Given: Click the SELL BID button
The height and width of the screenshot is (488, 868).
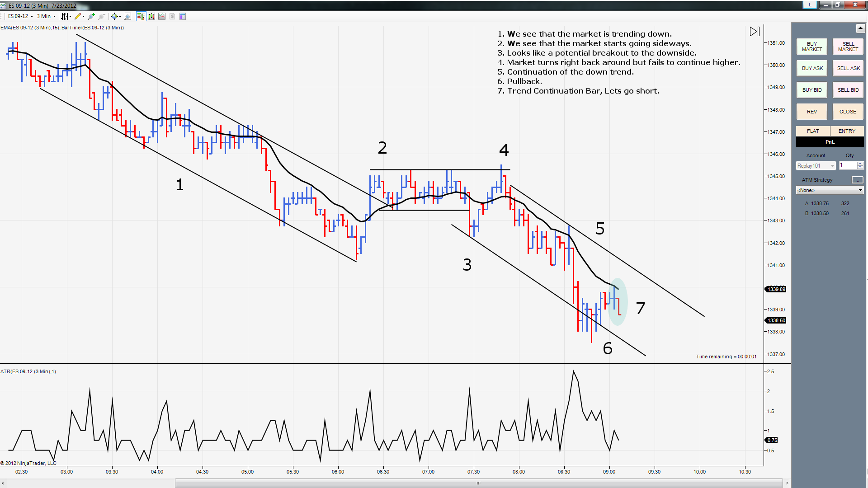Looking at the screenshot, I should (x=848, y=90).
